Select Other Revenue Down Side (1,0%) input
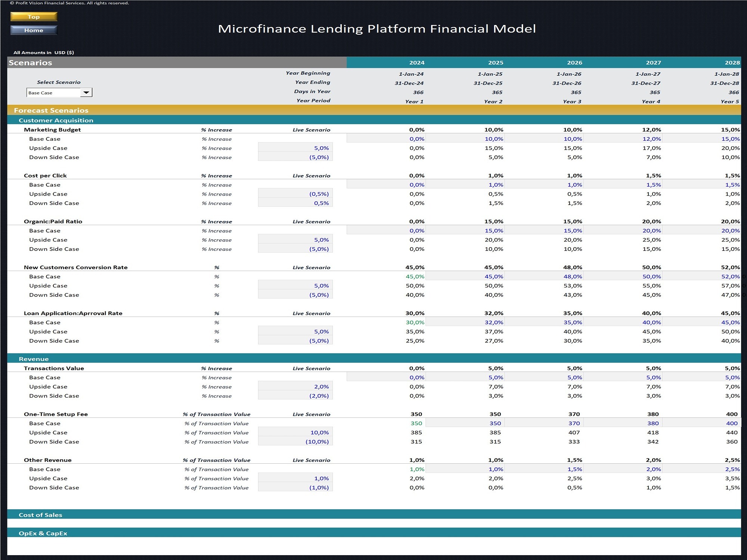Image resolution: width=747 pixels, height=560 pixels. coord(295,488)
